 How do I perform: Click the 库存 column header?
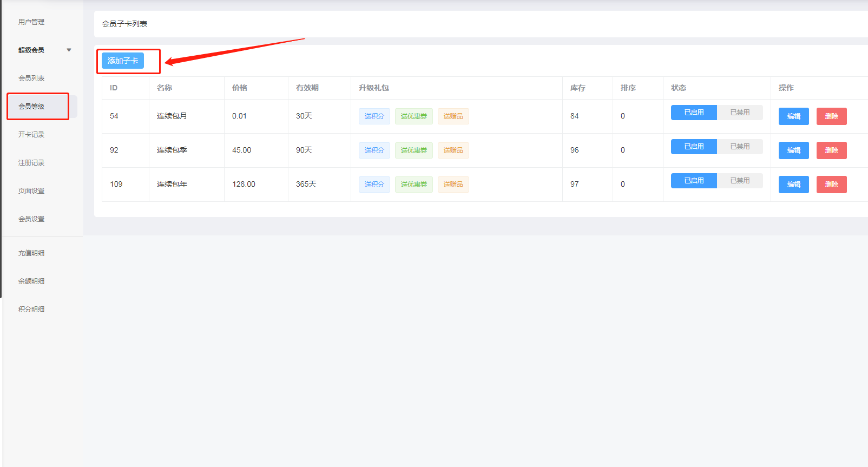click(578, 88)
